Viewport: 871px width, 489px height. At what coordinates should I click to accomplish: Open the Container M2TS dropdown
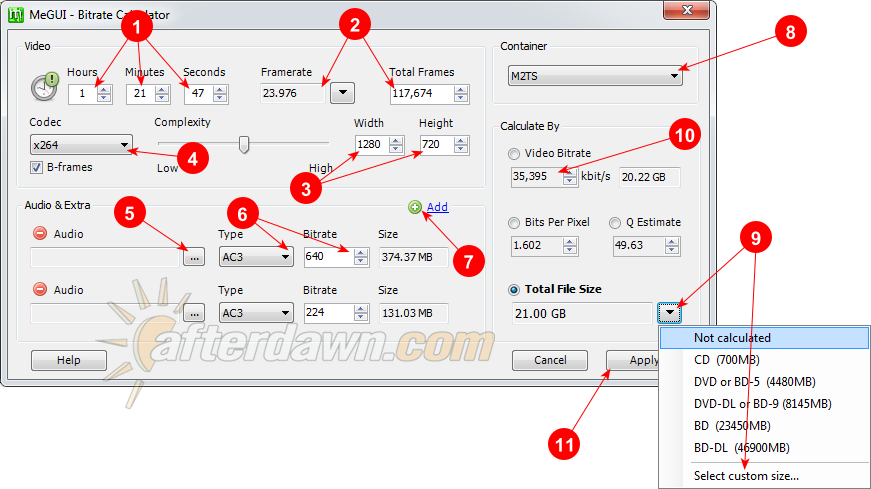pyautogui.click(x=595, y=76)
